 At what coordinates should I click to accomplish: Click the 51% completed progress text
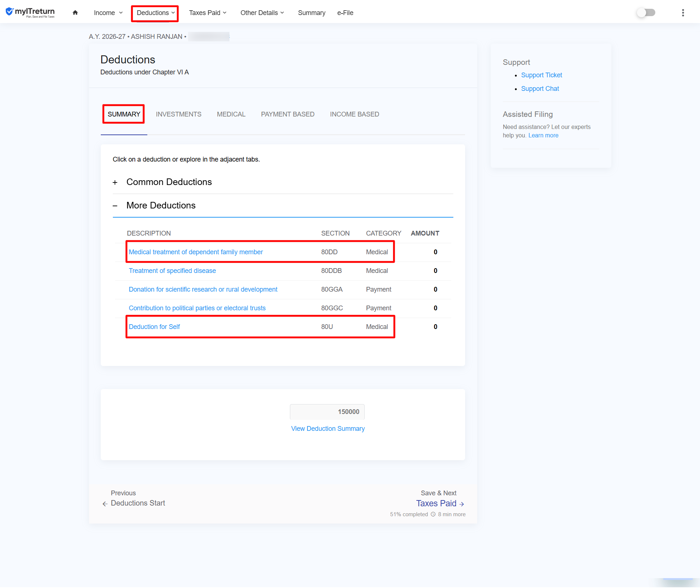pyautogui.click(x=409, y=514)
